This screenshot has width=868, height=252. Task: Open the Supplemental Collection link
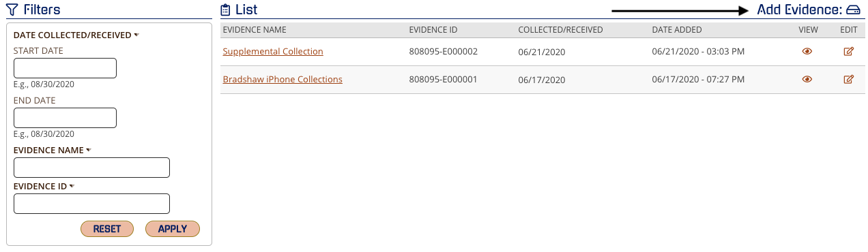click(273, 52)
